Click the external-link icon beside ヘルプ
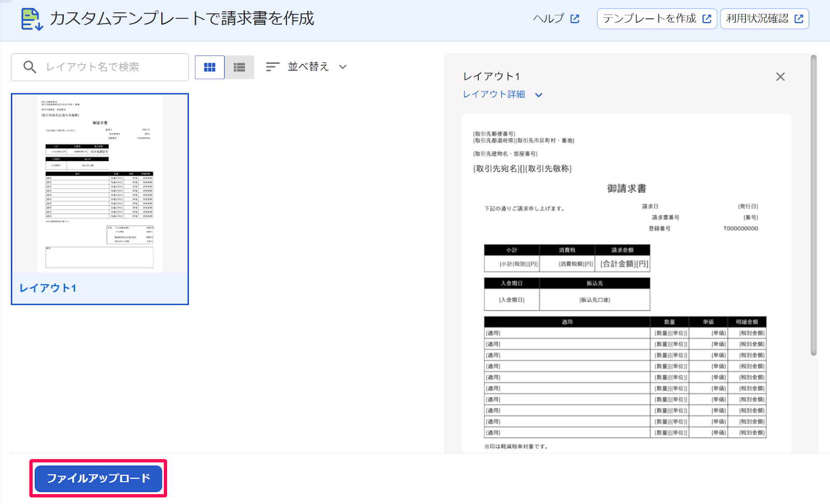The width and height of the screenshot is (830, 504). click(x=575, y=19)
